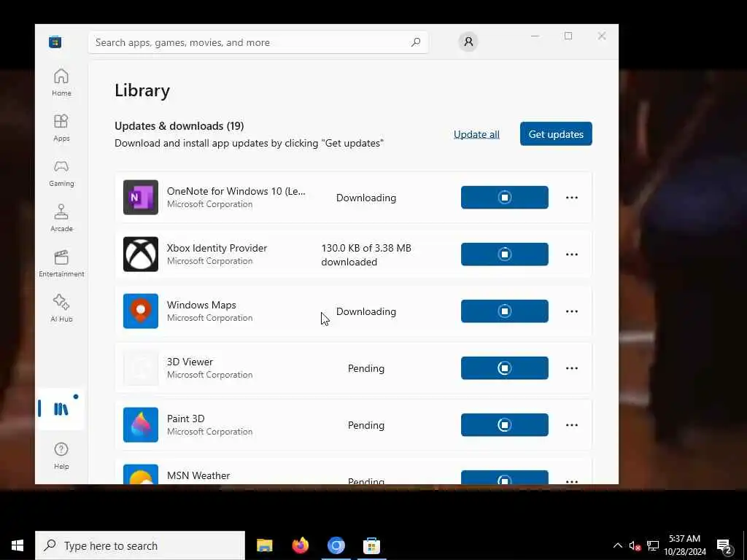
Task: Select the Xbox Identity Provider title
Action: pos(217,248)
